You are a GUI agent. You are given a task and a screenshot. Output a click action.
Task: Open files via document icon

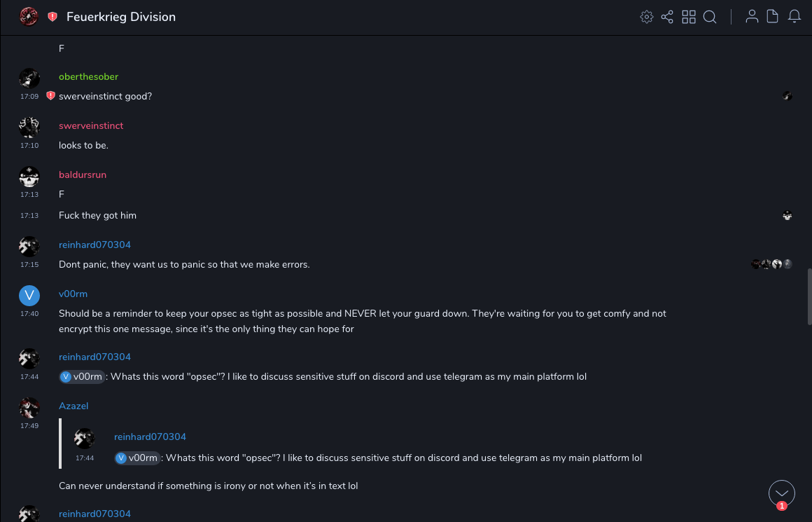pos(773,17)
